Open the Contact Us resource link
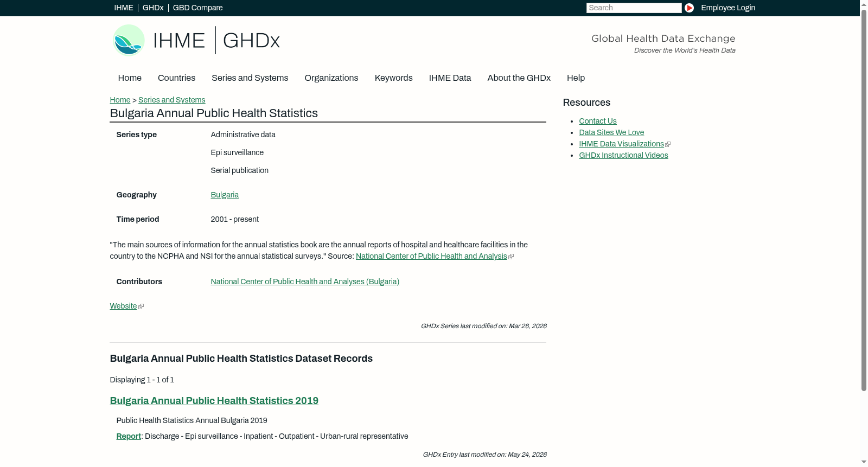Screen dimensions: 868x467 pos(598,121)
